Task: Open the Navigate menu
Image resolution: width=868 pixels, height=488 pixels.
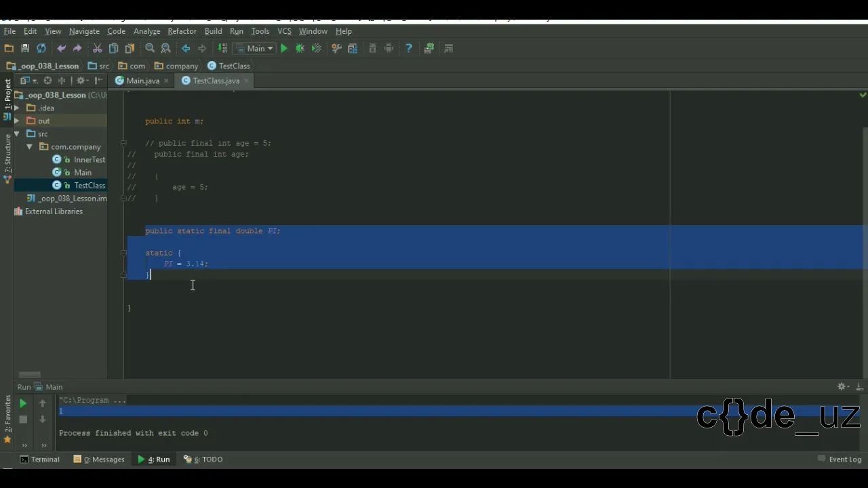Action: (x=84, y=31)
